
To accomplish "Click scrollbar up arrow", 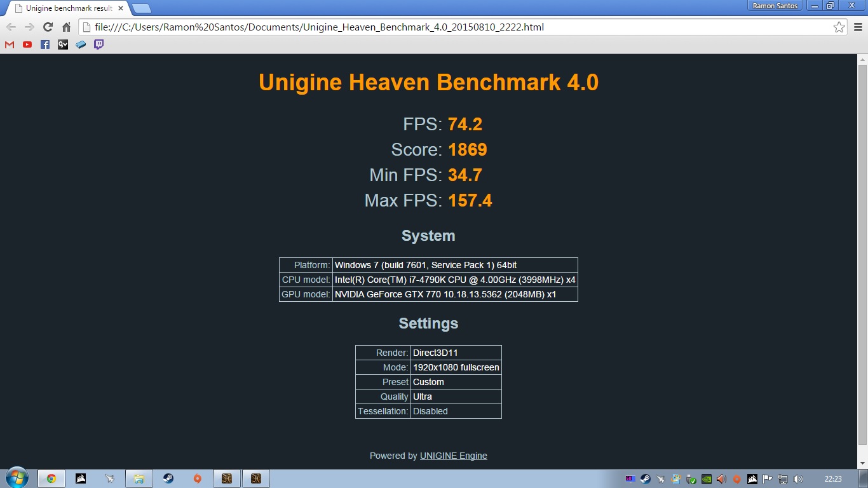I will pyautogui.click(x=862, y=59).
